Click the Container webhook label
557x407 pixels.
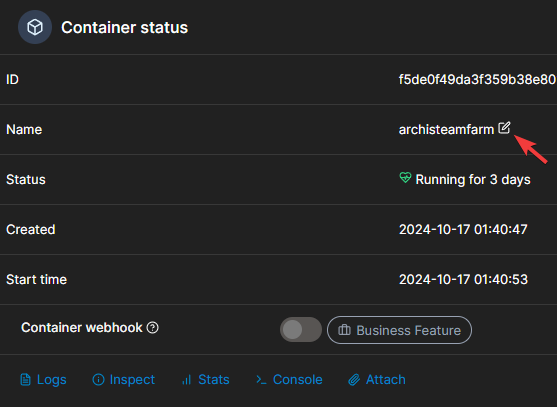click(82, 327)
